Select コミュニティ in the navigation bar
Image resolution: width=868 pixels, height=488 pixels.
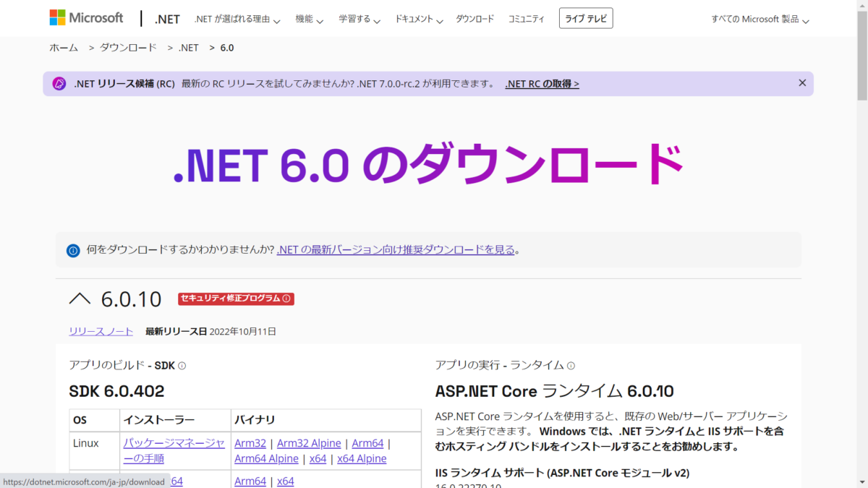tap(526, 19)
